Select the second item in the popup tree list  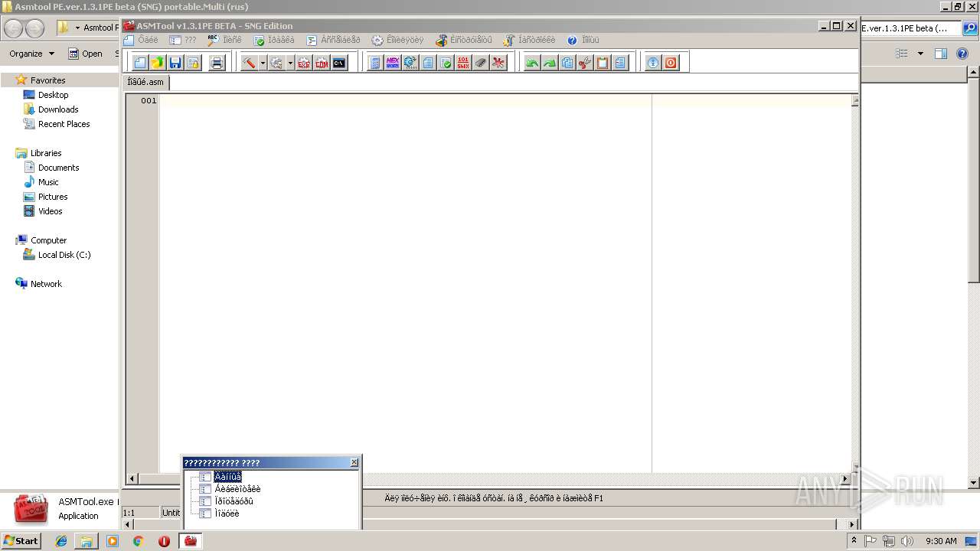237,489
